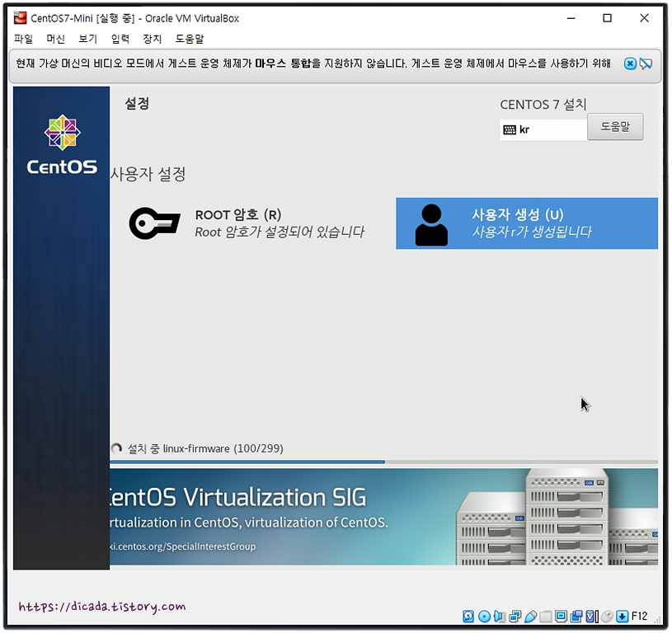Click the CPU virtualization status icon
Screen dimensions: 672x633
pyautogui.click(x=592, y=617)
